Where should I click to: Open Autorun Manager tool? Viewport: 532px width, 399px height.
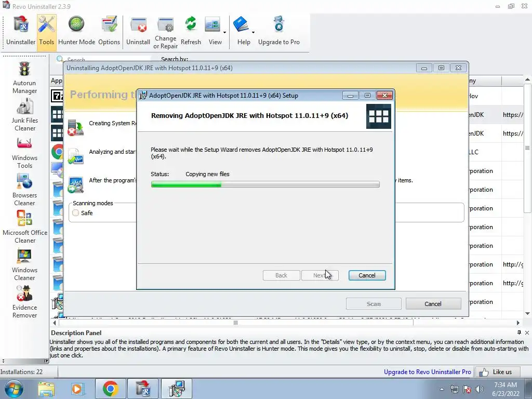click(24, 78)
